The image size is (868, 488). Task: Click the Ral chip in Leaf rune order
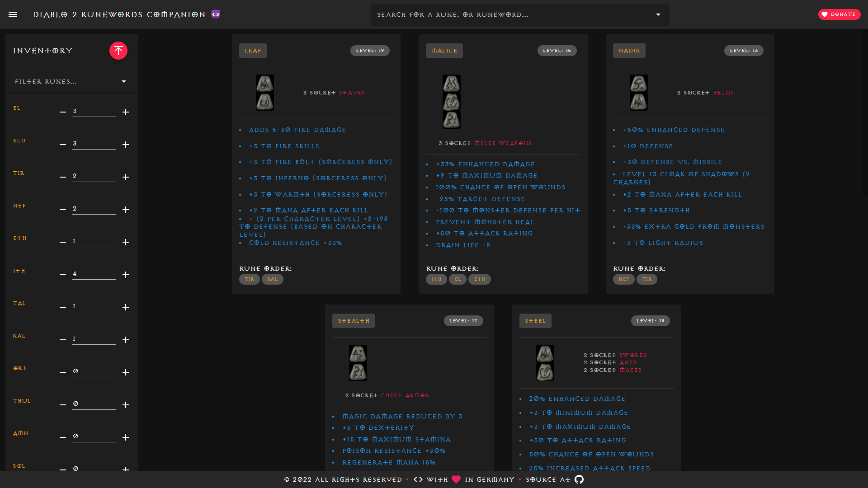click(x=272, y=279)
